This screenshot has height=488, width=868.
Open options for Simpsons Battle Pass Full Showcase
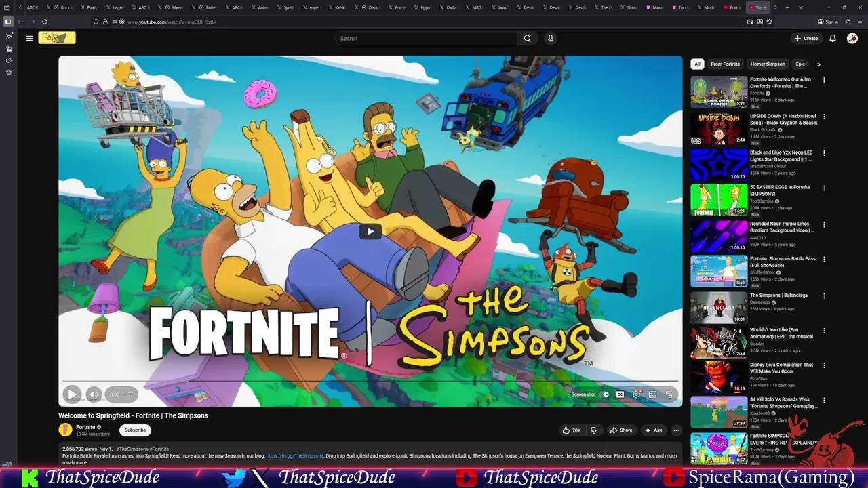tap(824, 260)
